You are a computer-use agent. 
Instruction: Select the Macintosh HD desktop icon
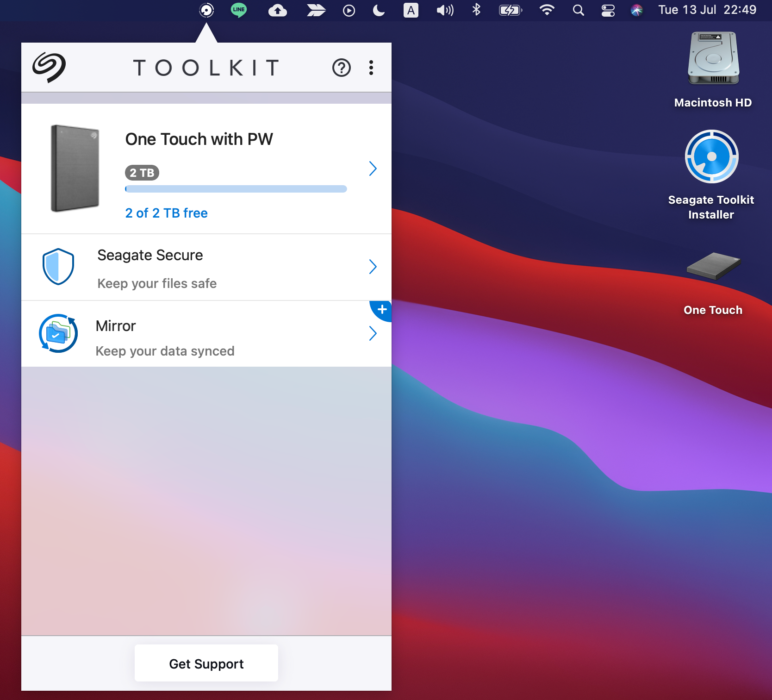tap(713, 58)
